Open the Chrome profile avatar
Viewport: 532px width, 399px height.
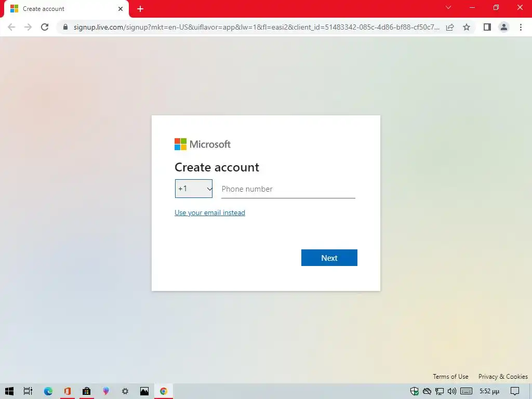coord(504,27)
